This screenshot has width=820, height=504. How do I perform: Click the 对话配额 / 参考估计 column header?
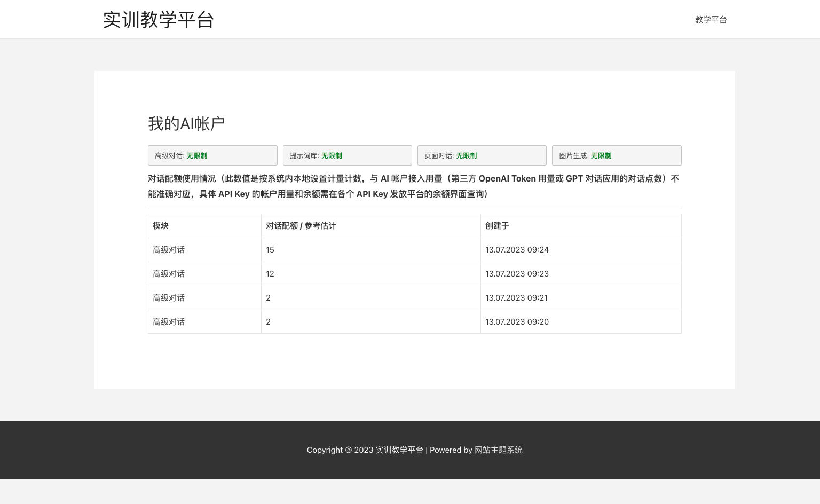pos(301,226)
